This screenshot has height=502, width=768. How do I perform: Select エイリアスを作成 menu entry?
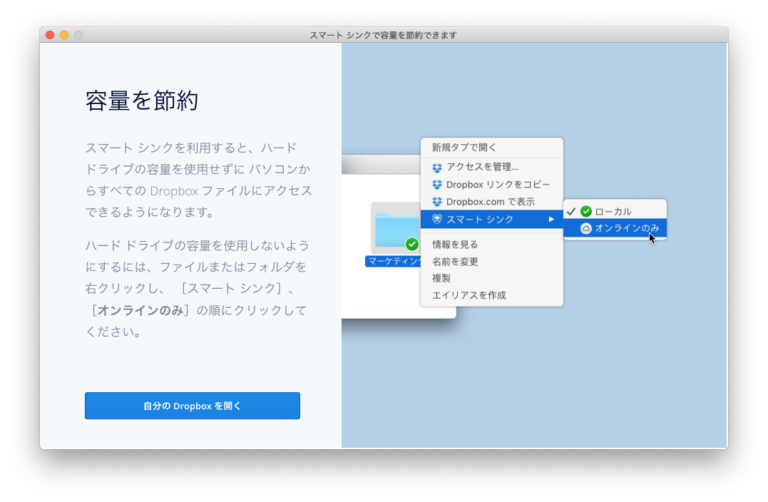coord(468,295)
